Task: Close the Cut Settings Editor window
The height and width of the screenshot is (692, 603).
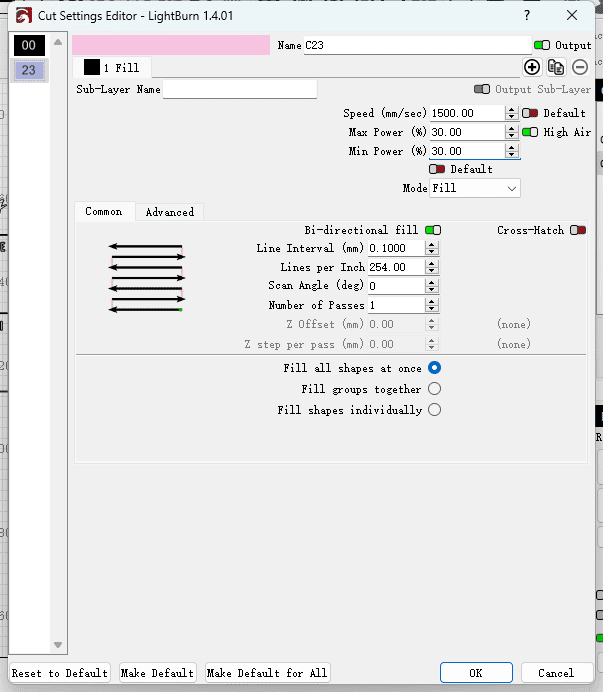Action: pos(572,15)
